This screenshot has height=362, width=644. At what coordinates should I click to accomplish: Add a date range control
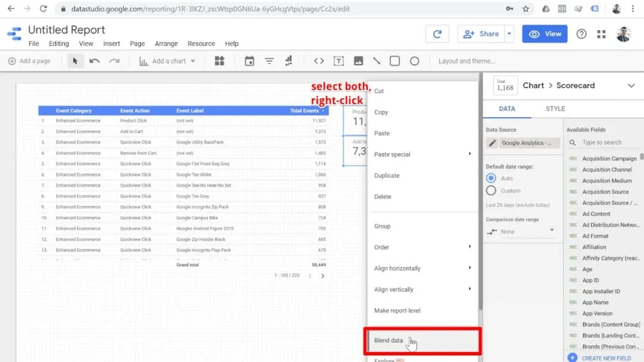click(x=249, y=60)
